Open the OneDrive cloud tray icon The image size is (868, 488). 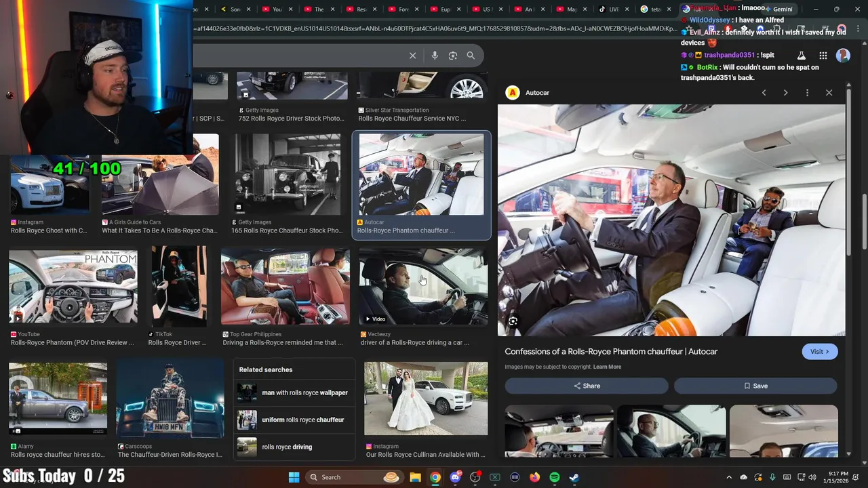tap(743, 477)
